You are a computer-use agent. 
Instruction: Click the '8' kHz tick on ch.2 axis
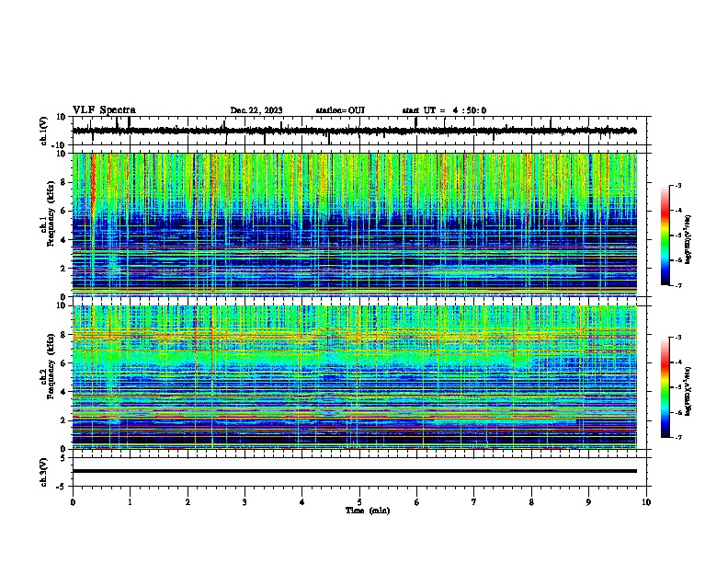65,335
